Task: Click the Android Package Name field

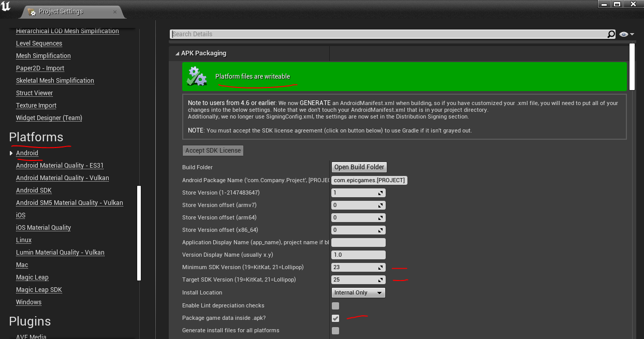Action: (370, 180)
